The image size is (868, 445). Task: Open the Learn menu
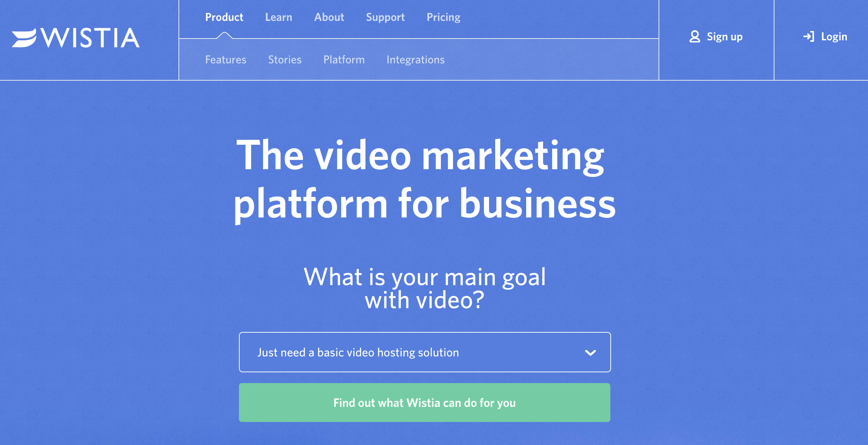tap(279, 17)
